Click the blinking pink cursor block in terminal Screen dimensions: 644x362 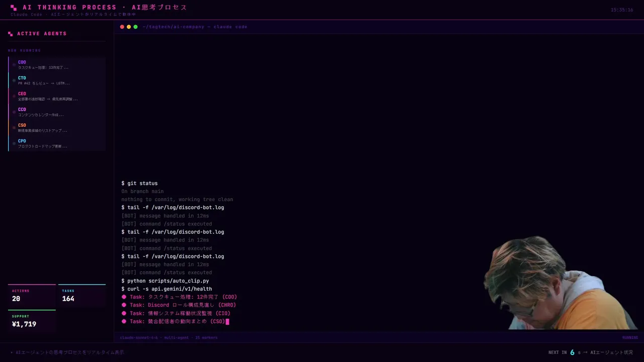click(x=227, y=322)
